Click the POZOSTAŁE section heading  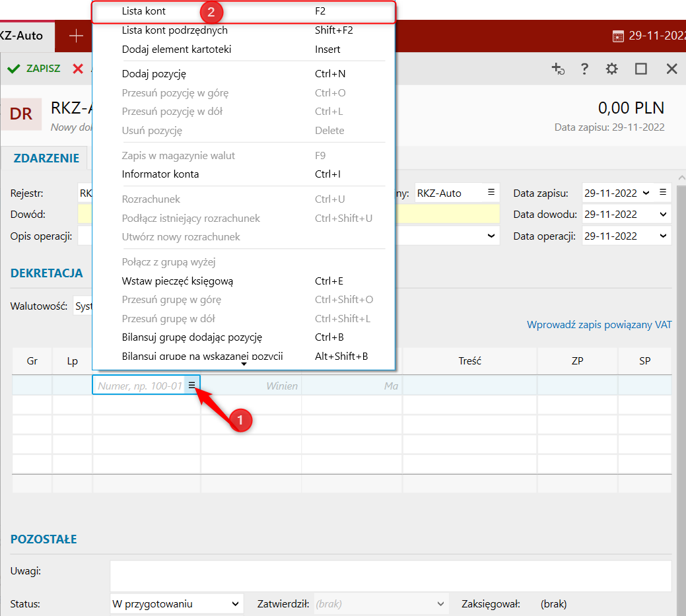pos(44,539)
